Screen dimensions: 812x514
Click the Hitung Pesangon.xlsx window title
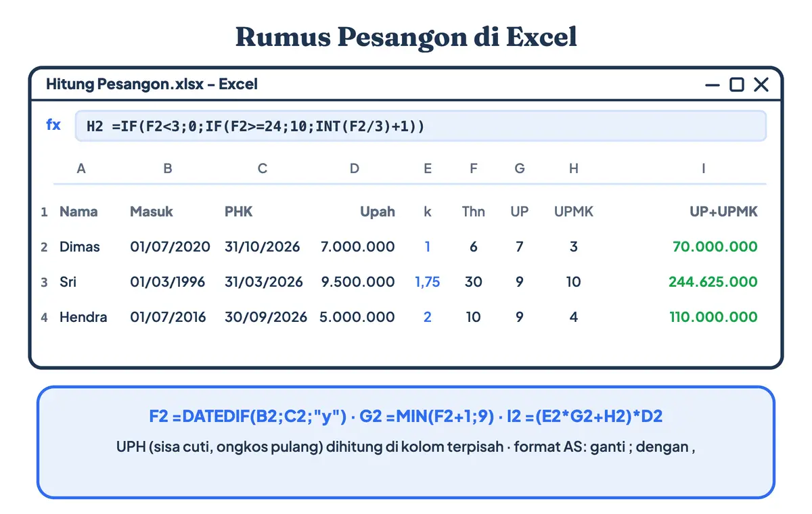click(x=152, y=85)
